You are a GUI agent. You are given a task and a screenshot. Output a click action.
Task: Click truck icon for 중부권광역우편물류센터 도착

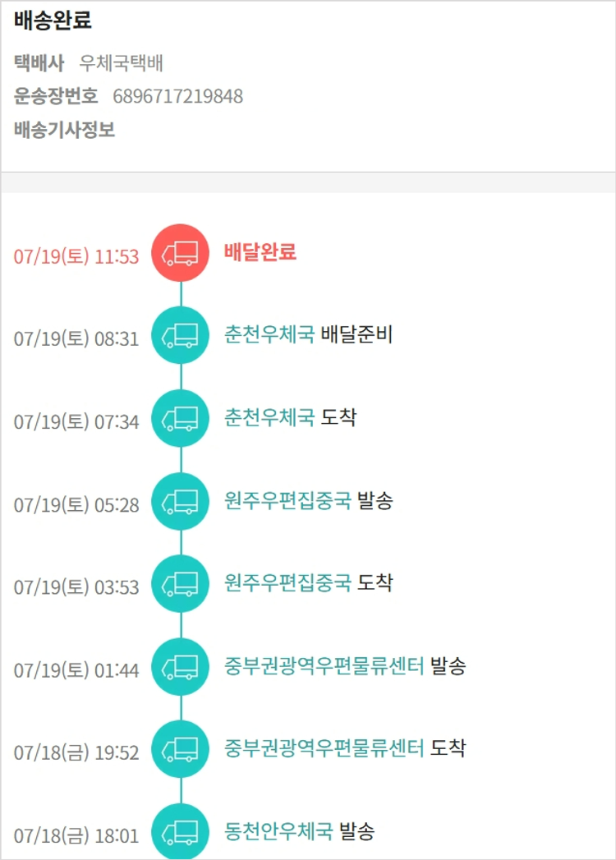tap(181, 749)
